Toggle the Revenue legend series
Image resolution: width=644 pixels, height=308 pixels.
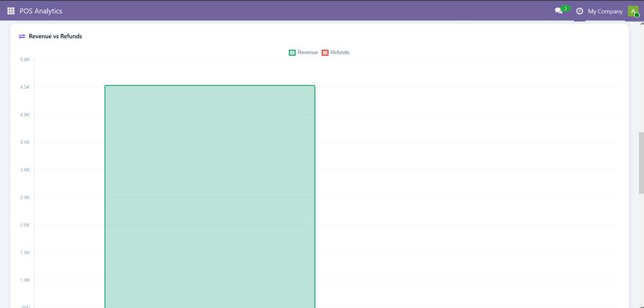point(303,53)
